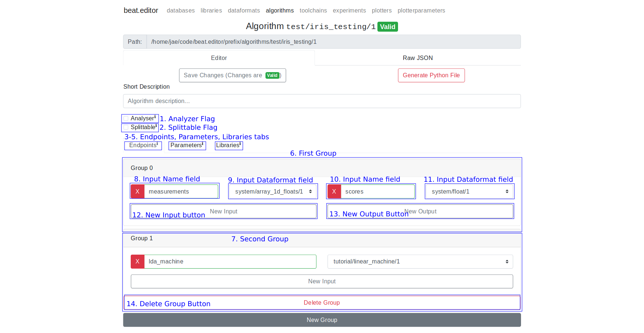Go to the toolchains menu item
644x333 pixels.
(313, 11)
